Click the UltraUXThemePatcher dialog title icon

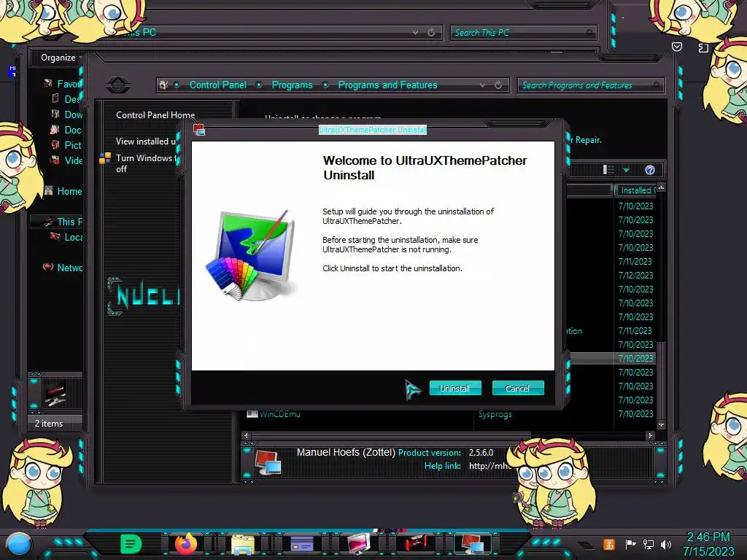coord(199,130)
